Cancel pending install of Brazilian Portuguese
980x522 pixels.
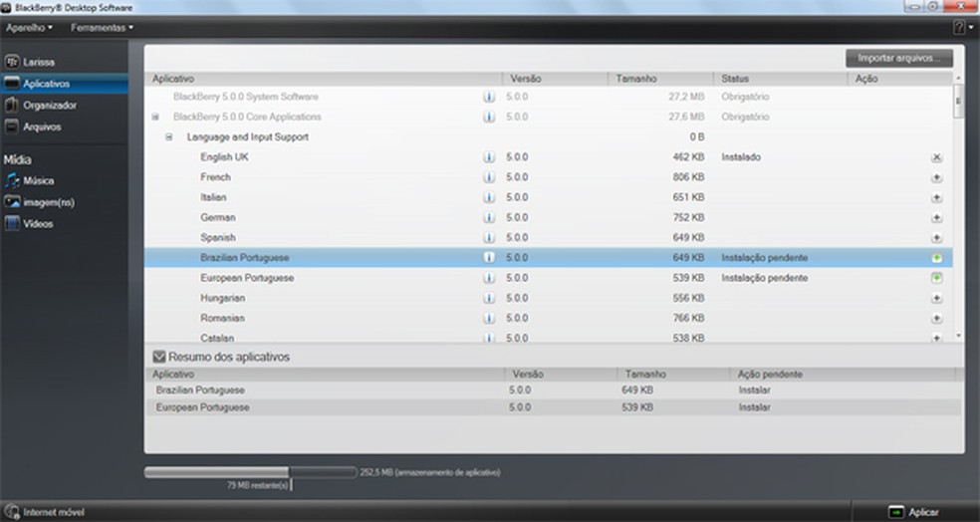click(936, 258)
